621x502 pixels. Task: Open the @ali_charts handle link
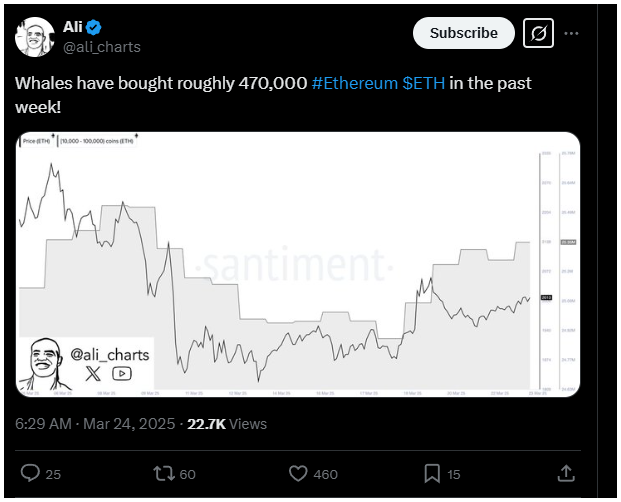[102, 47]
